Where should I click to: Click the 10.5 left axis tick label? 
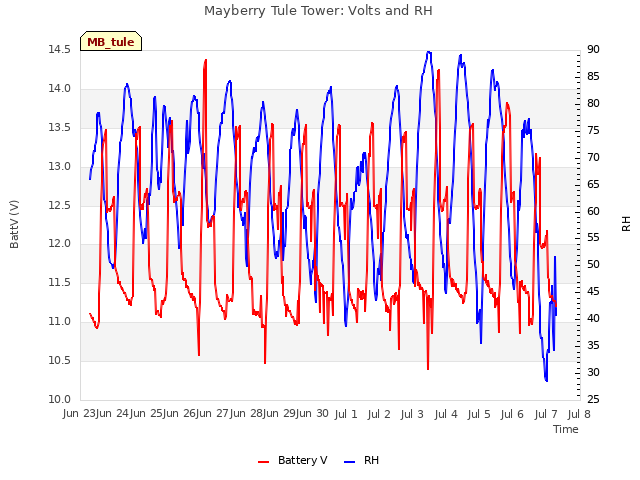coord(60,360)
